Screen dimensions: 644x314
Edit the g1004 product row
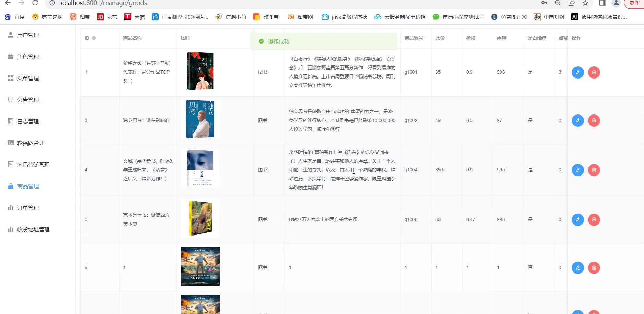tap(578, 170)
